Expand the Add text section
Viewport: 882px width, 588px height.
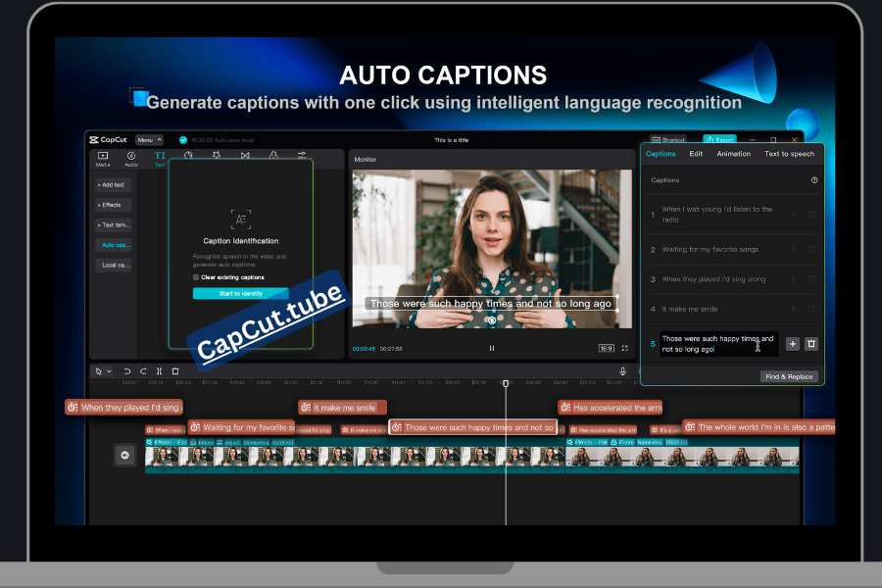point(113,185)
